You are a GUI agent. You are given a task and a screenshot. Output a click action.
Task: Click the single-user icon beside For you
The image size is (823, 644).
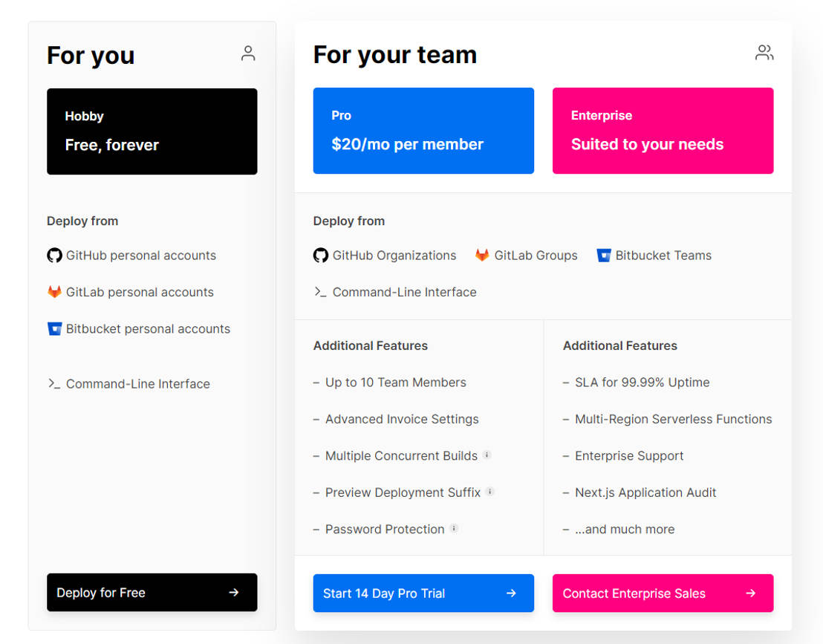click(248, 53)
